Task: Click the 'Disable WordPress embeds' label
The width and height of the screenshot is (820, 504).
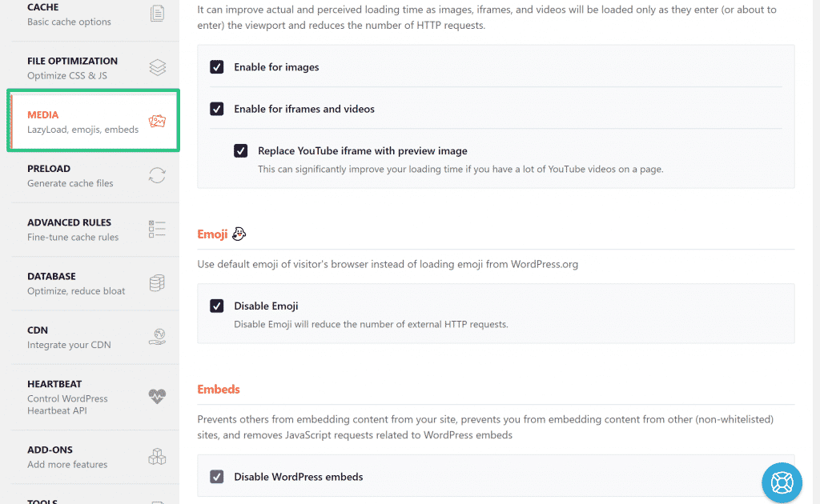Action: (x=299, y=476)
